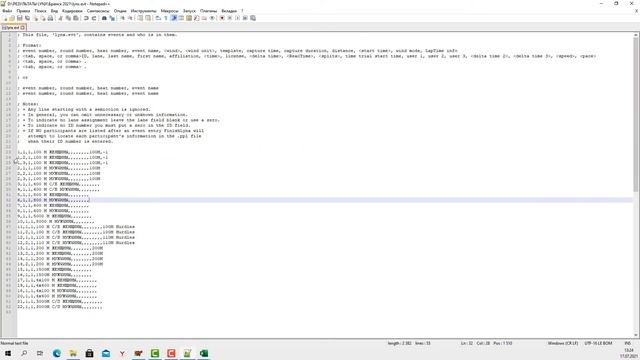Open the Макросы menu
The image size is (640, 360).
coord(169,11)
